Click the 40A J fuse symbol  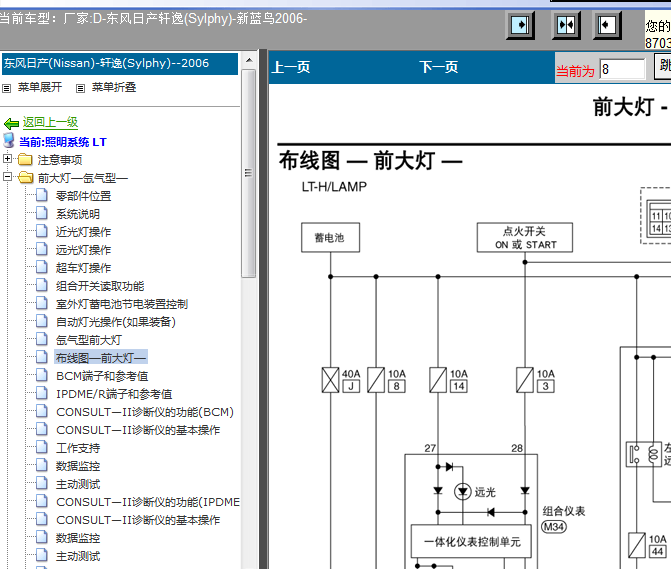(x=330, y=380)
